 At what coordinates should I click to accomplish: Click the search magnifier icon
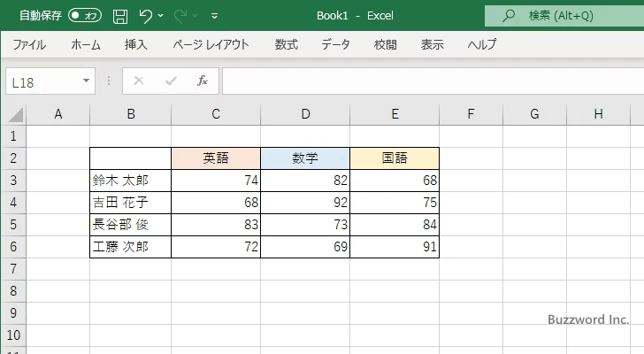[x=509, y=16]
